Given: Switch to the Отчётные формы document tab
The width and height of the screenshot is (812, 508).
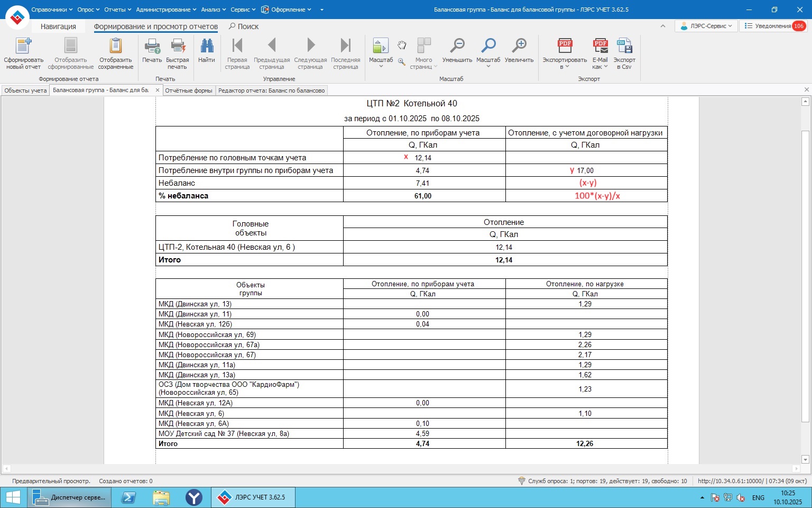Looking at the screenshot, I should click(188, 90).
